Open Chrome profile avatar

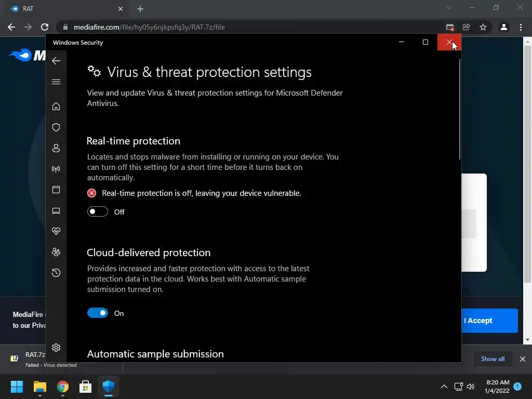504,27
